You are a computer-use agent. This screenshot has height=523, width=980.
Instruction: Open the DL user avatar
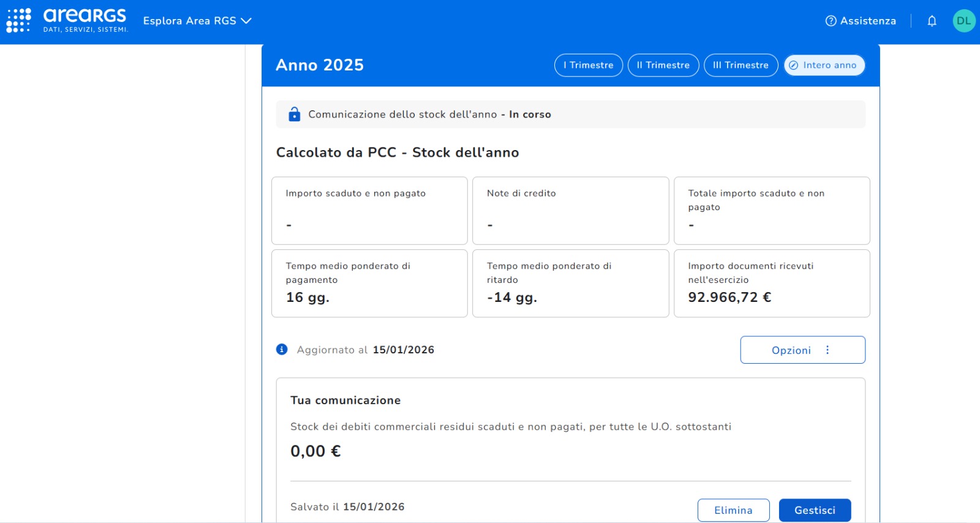[963, 21]
